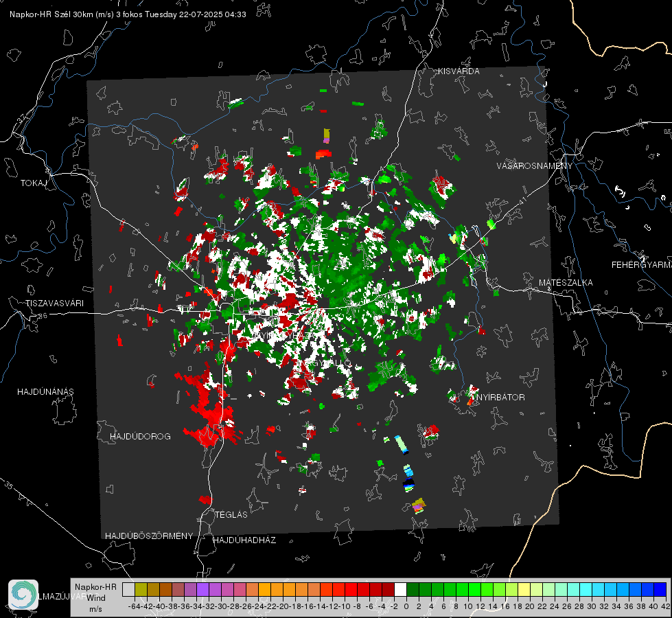672x618 pixels.
Task: Select the red swatch between -10 and -8
Action: (x=351, y=589)
